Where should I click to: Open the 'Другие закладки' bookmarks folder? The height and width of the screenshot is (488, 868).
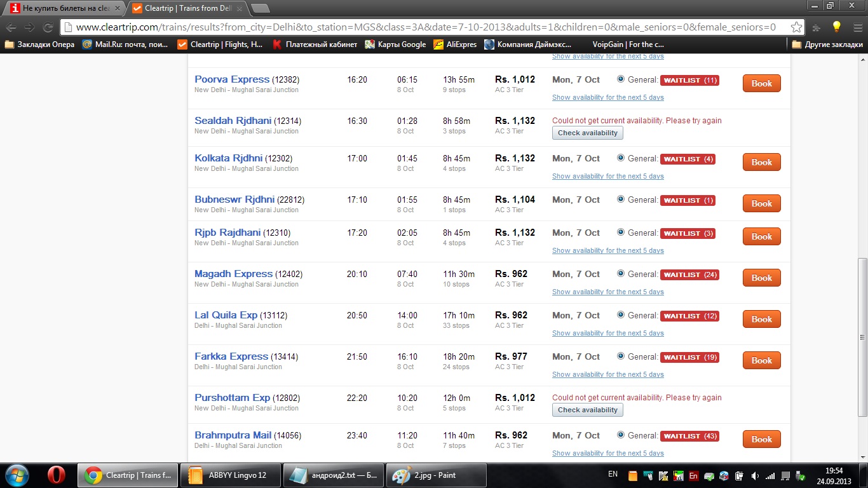click(x=827, y=44)
